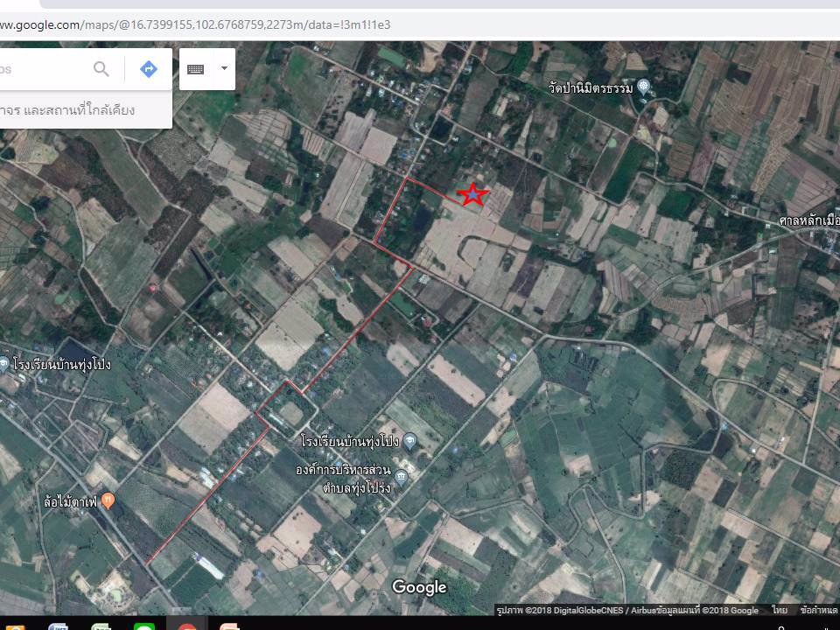Click the red star marker on map
The height and width of the screenshot is (630, 840).
coord(473,195)
